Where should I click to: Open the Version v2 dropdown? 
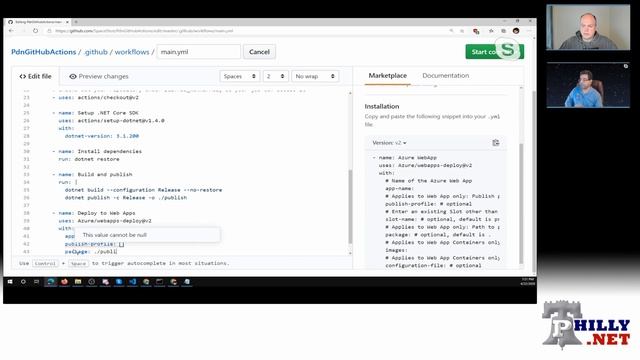point(389,143)
